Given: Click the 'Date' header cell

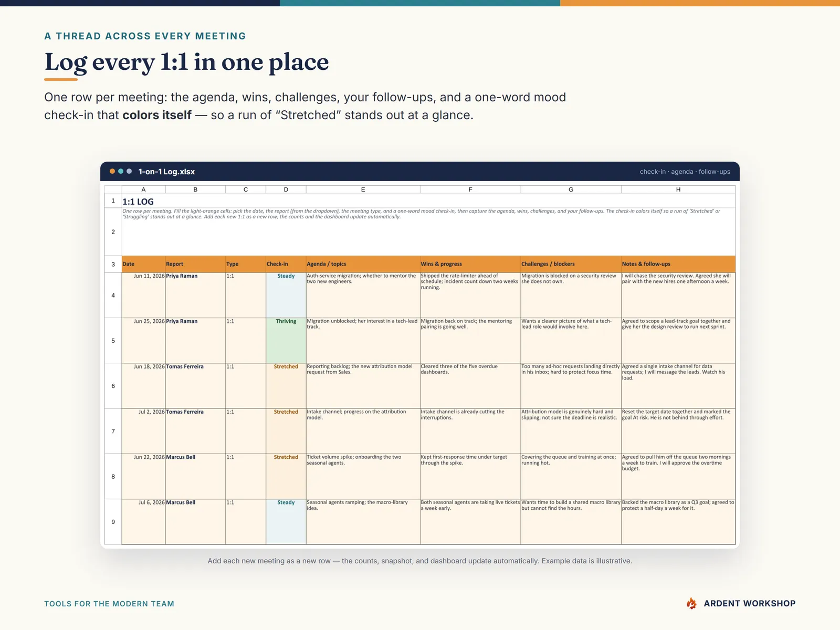Looking at the screenshot, I should coord(143,264).
